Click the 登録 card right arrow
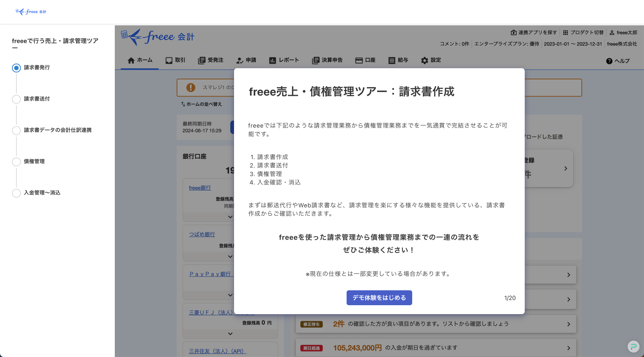The width and height of the screenshot is (644, 357). (x=566, y=168)
